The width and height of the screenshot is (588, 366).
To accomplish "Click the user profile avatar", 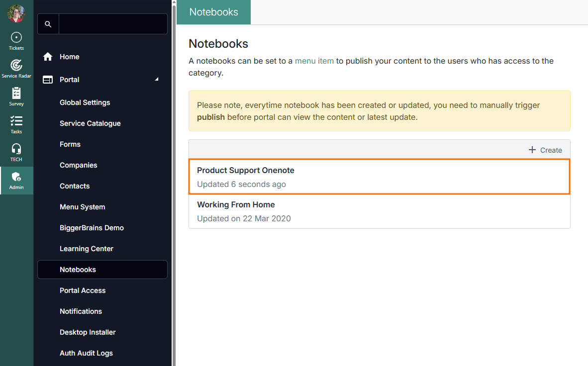I will point(16,13).
